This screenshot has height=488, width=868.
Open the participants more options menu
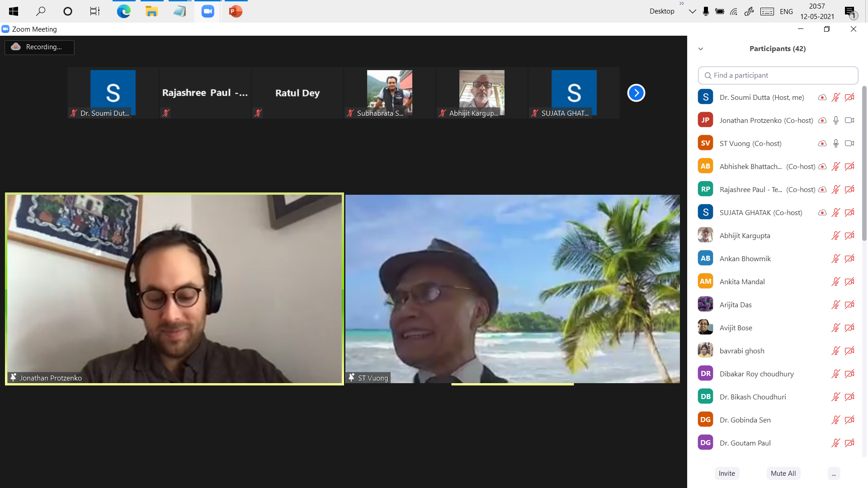pos(834,474)
